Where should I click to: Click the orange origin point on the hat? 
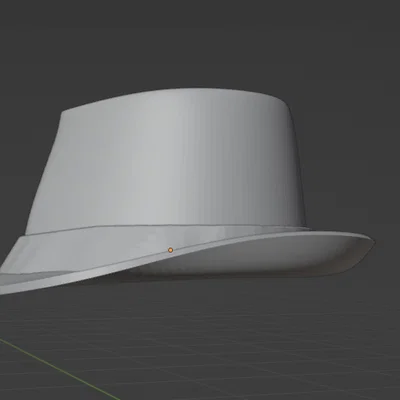[170, 250]
